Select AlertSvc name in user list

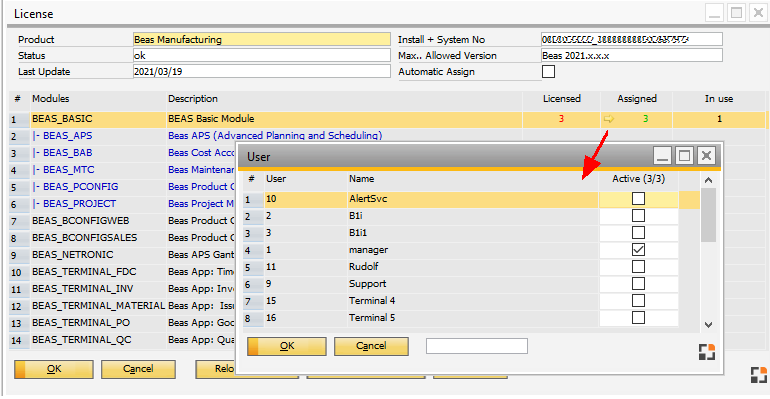click(368, 199)
